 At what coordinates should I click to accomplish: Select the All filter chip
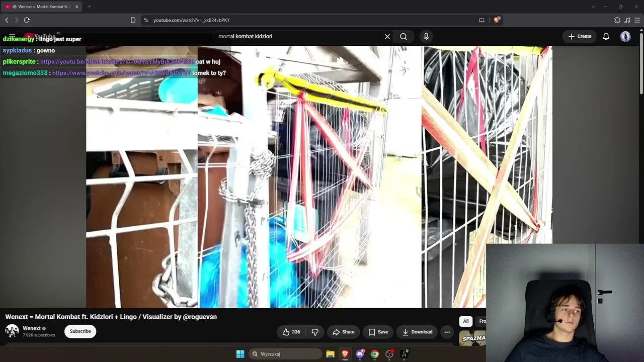tap(466, 321)
